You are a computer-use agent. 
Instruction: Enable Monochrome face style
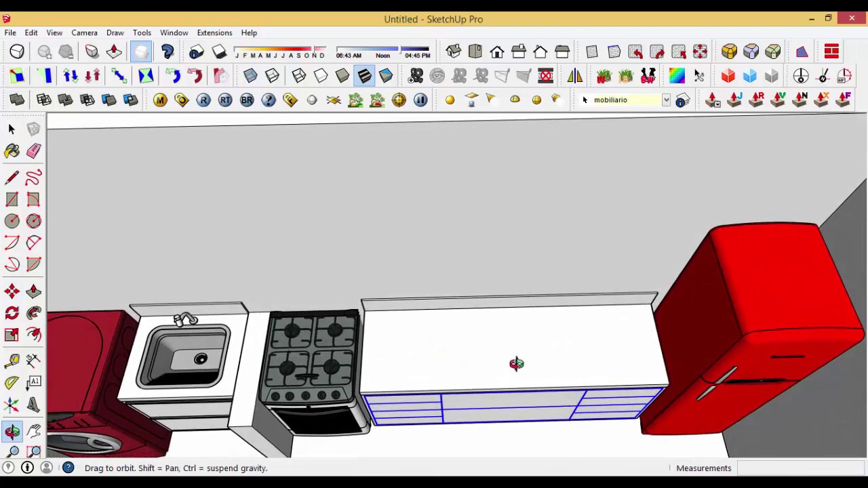click(x=386, y=76)
